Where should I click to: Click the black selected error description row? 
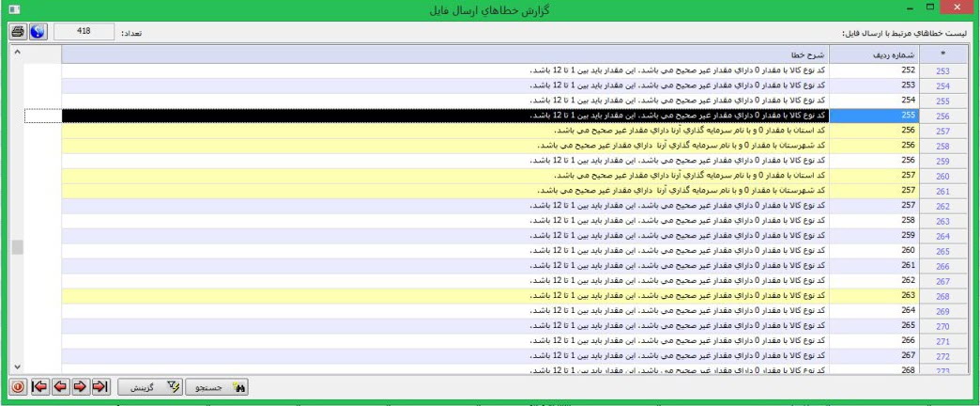click(445, 116)
